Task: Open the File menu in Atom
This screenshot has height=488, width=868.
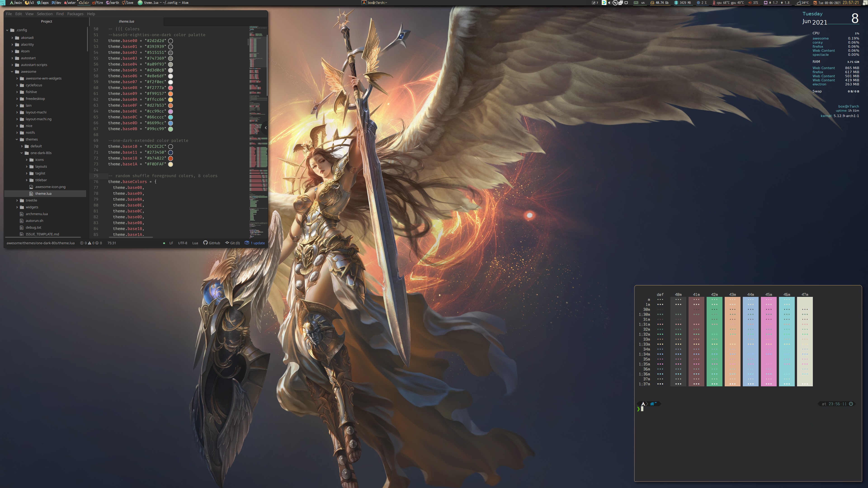Action: coord(9,14)
